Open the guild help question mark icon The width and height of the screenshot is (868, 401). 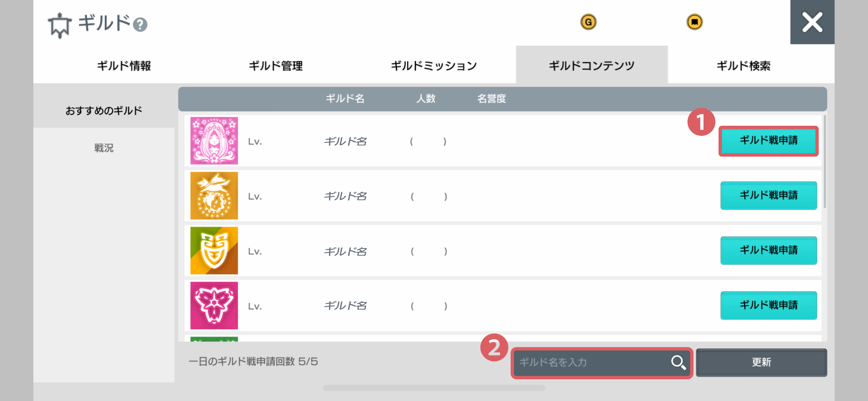[140, 25]
